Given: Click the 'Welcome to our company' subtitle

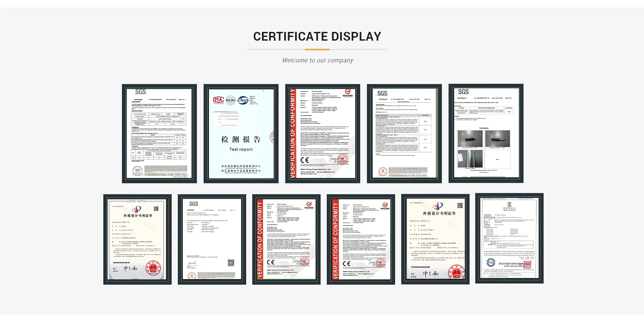Looking at the screenshot, I should coord(317,60).
